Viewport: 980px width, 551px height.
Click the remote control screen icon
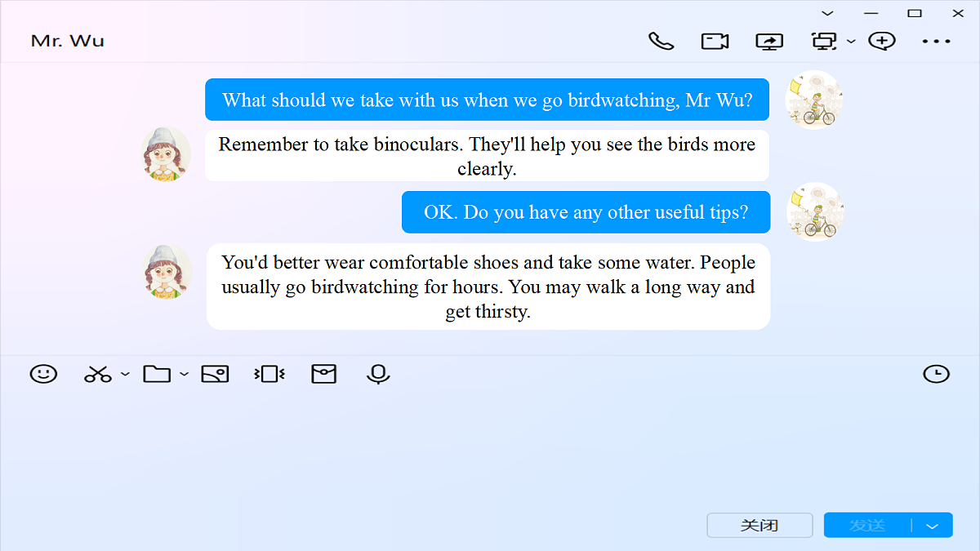tap(825, 41)
